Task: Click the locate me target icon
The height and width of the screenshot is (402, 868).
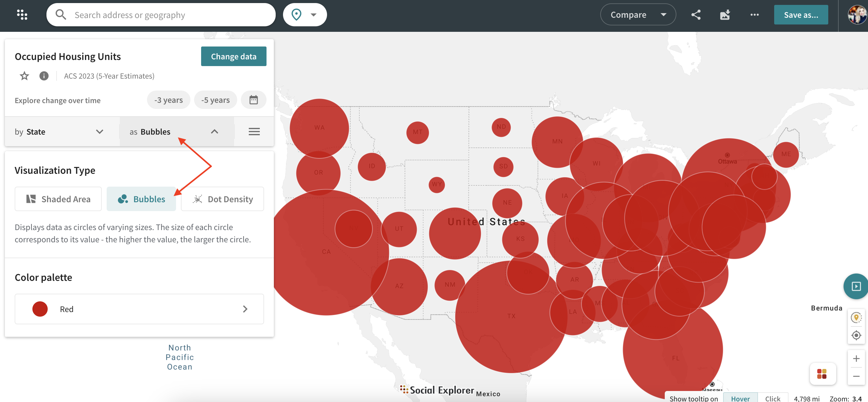Action: [856, 335]
